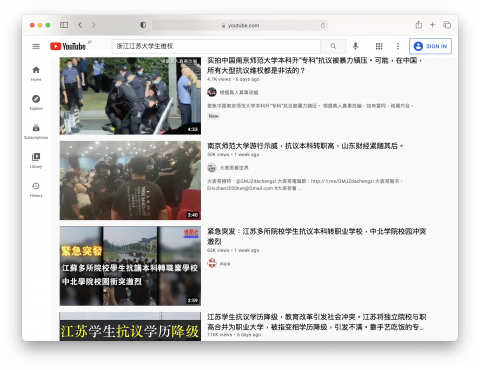Open the 紧急突發 video thumbnail
The height and width of the screenshot is (370, 480).
tap(130, 266)
